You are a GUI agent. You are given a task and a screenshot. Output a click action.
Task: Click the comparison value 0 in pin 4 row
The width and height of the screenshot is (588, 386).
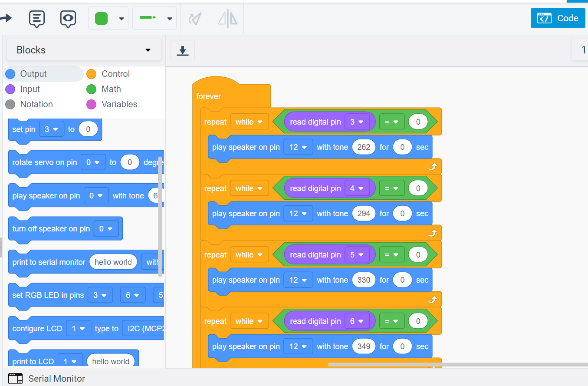click(418, 188)
